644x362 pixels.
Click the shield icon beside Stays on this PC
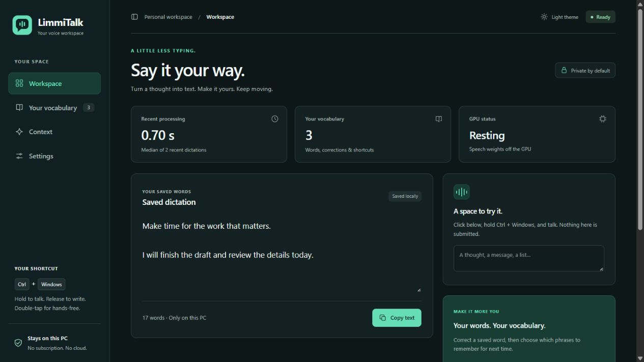pyautogui.click(x=18, y=343)
